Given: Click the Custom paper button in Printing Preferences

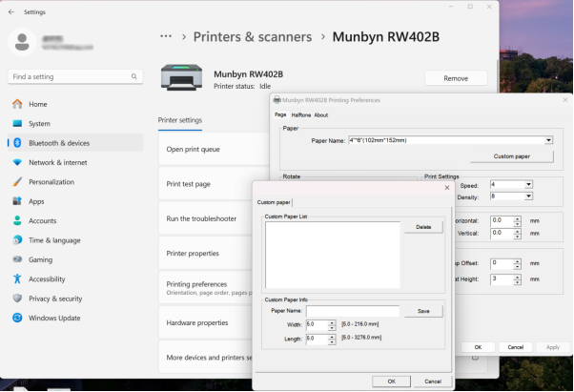Looking at the screenshot, I should click(512, 156).
